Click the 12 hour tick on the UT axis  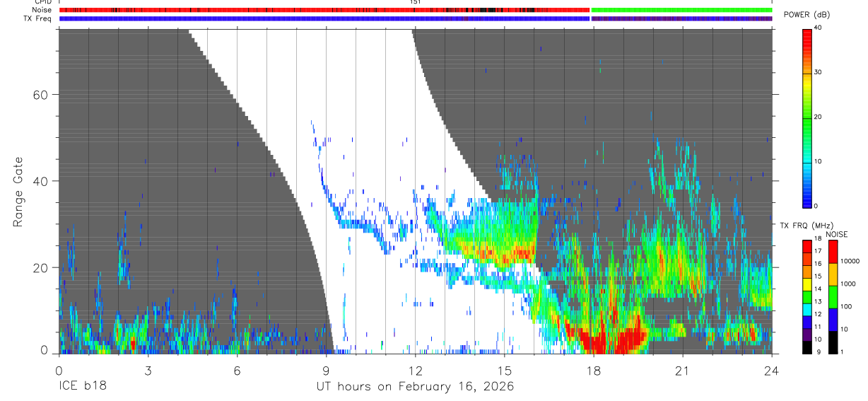tap(415, 371)
